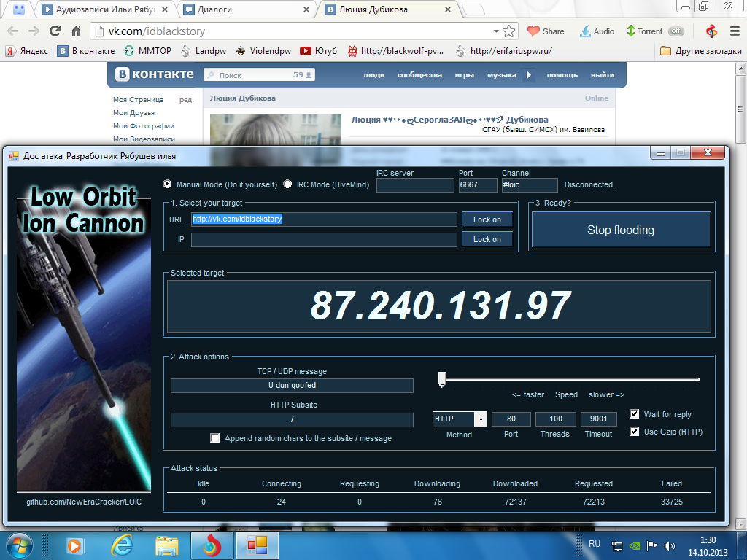
Task: Toggle Append random chars checkbox
Action: (215, 438)
